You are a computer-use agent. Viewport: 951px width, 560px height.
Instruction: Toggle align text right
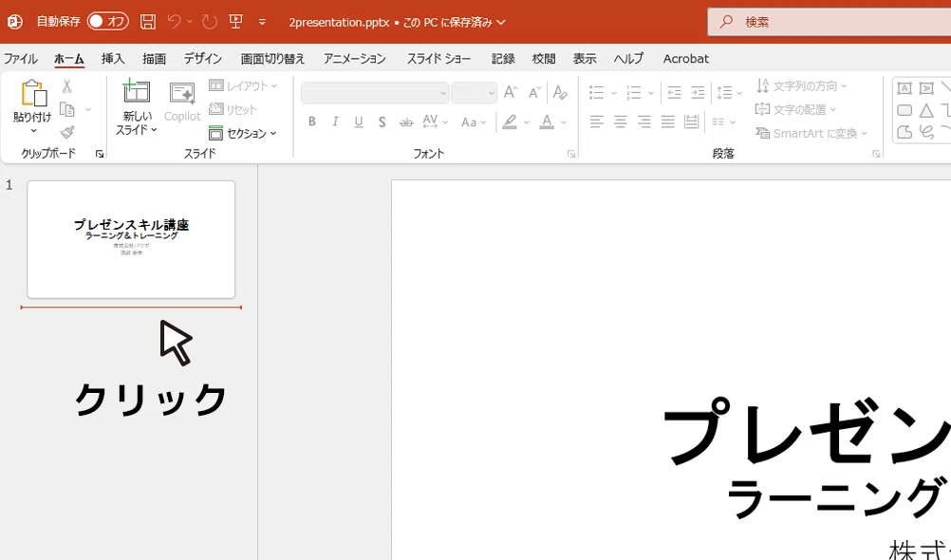click(x=644, y=121)
